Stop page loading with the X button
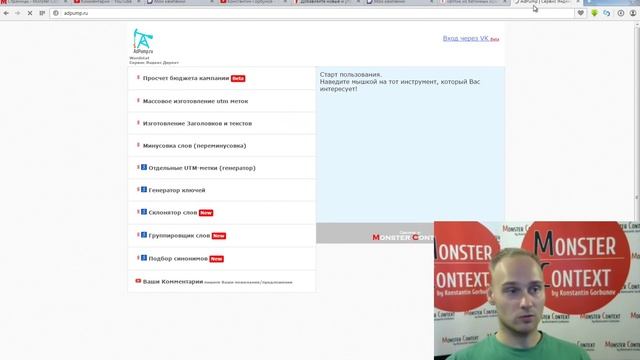 [30, 13]
